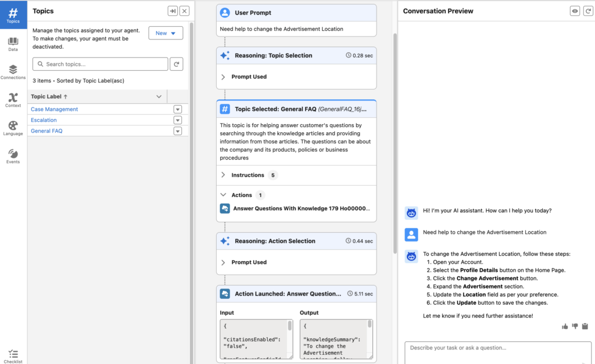
Task: Open the New topic dropdown
Action: pyautogui.click(x=166, y=33)
